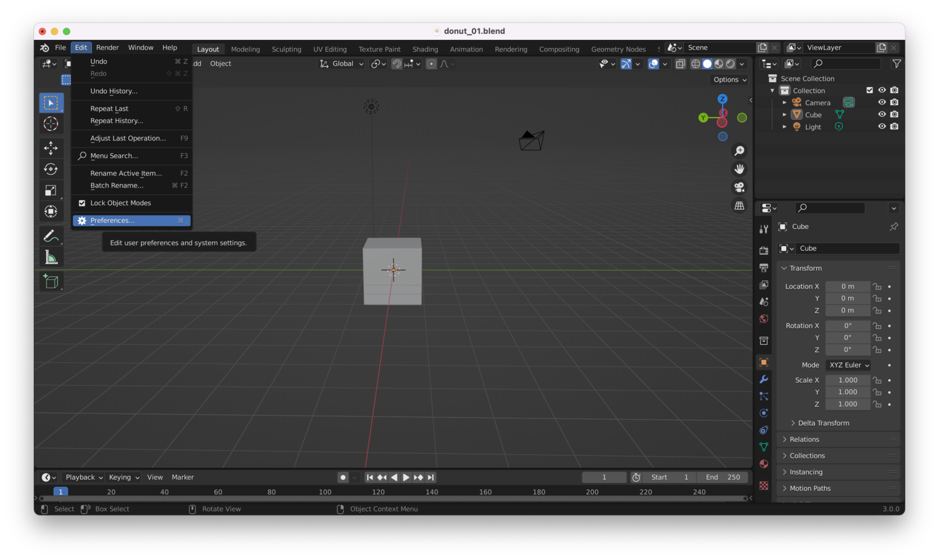Image resolution: width=939 pixels, height=560 pixels.
Task: Select the Rotate tool
Action: point(51,169)
